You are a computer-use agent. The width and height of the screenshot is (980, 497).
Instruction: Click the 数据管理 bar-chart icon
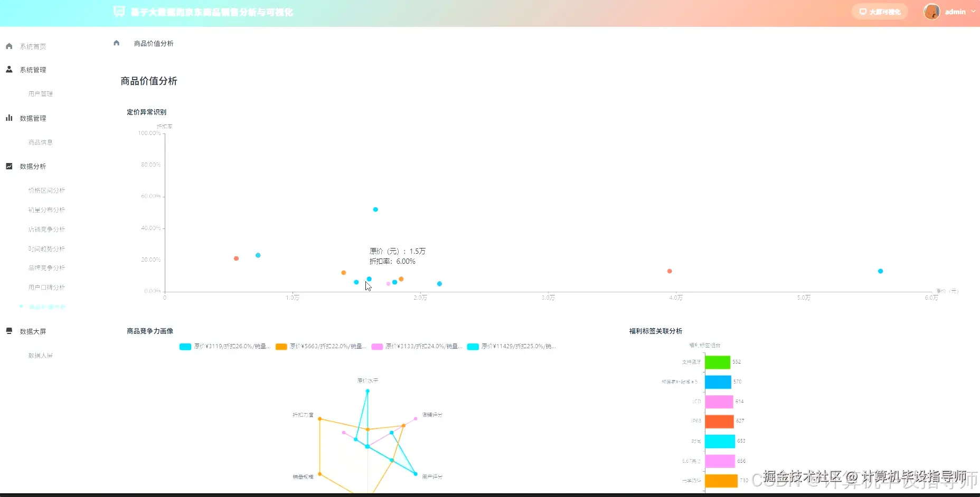[x=9, y=118]
